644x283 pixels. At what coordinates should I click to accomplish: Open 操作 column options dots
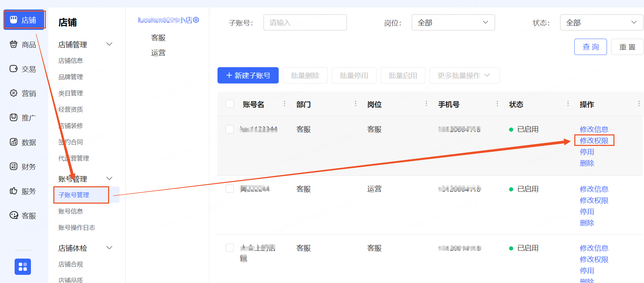click(x=639, y=103)
